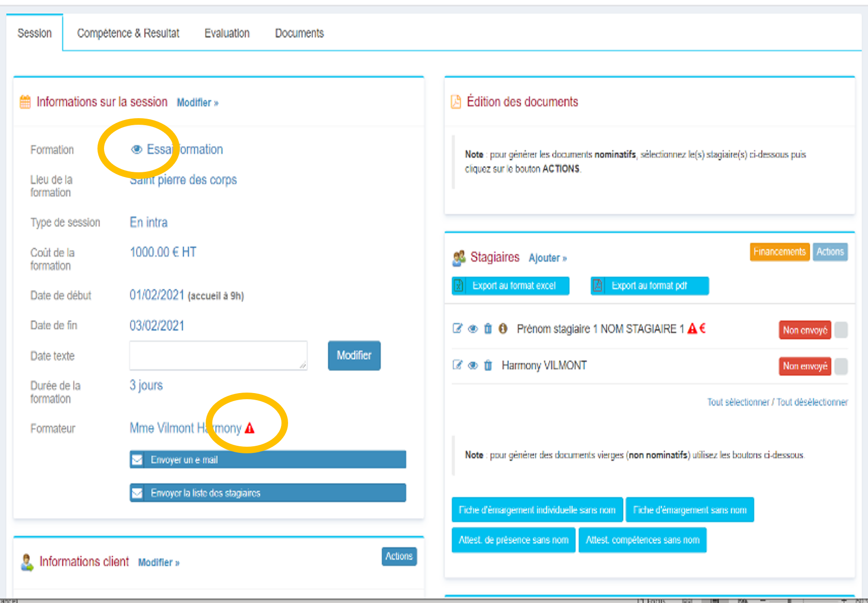This screenshot has width=868, height=603.
Task: Open Actions dropdown in Stagiaires panel
Action: click(x=830, y=252)
